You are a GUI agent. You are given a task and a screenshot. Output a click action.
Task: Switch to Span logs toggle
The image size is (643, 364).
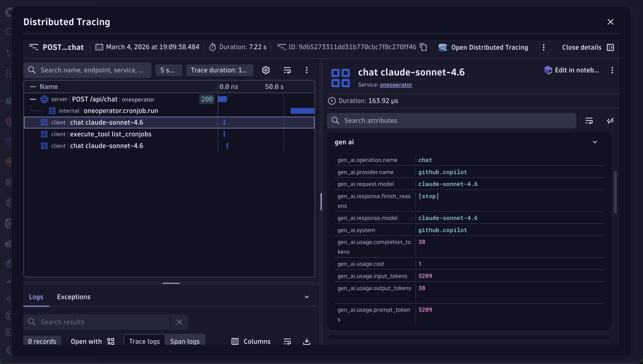click(185, 341)
